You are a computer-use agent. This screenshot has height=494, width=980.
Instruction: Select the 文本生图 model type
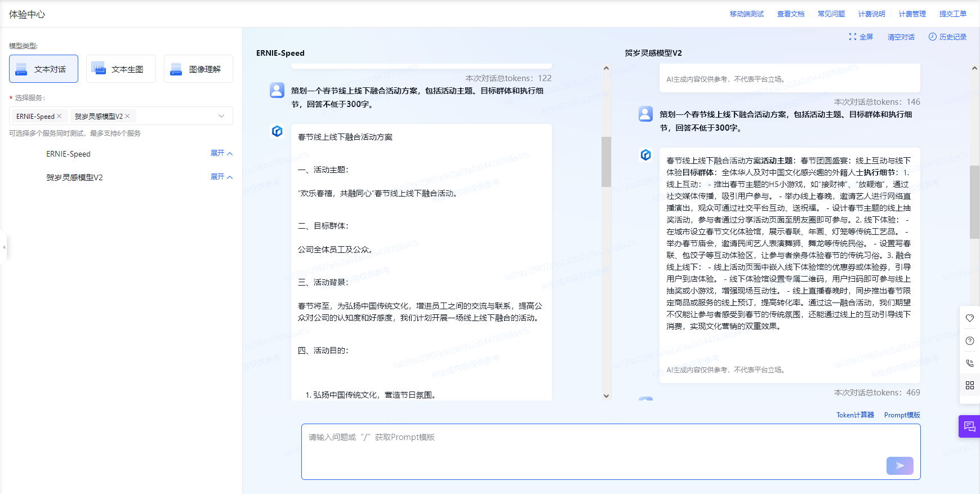click(121, 69)
